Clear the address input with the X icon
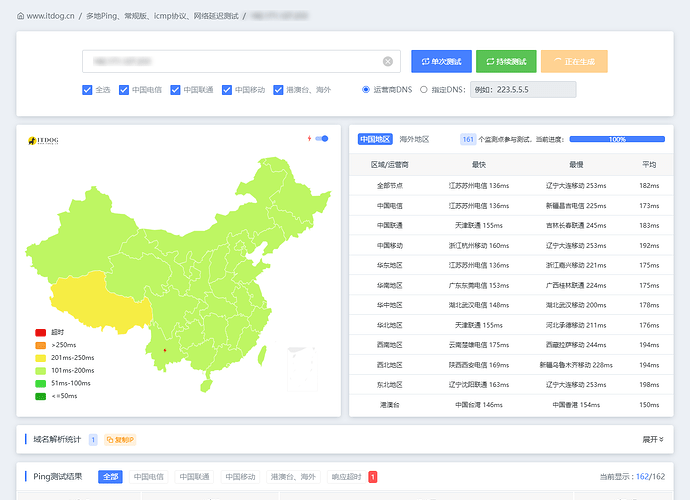690x500 pixels. coord(388,62)
